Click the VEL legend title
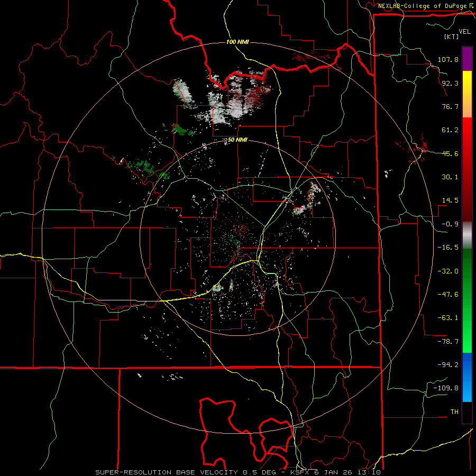The width and height of the screenshot is (476, 476). (x=464, y=32)
